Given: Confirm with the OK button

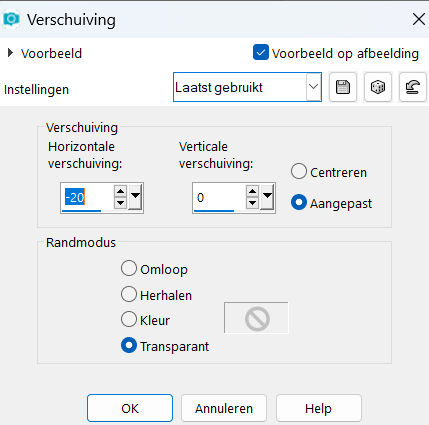Looking at the screenshot, I should pos(130,408).
